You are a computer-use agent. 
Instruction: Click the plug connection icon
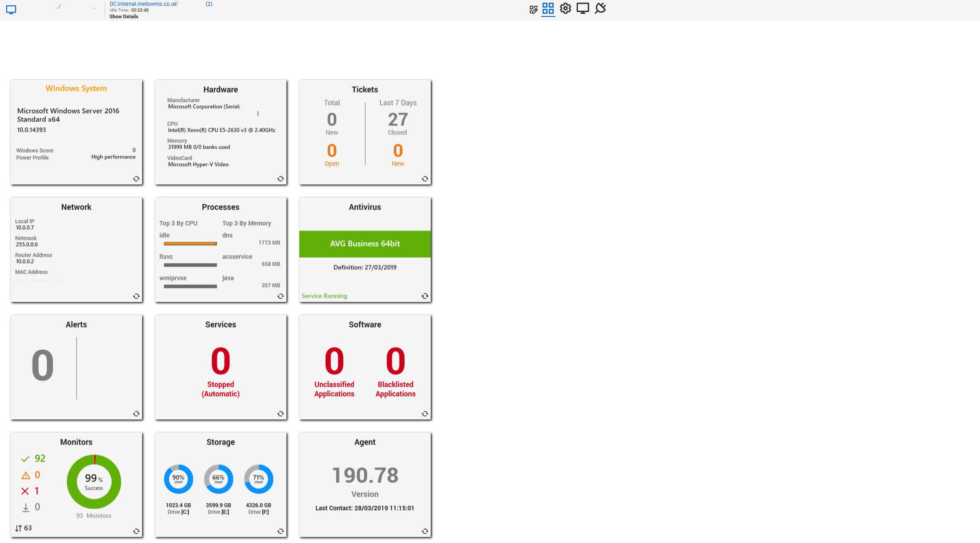tap(600, 8)
